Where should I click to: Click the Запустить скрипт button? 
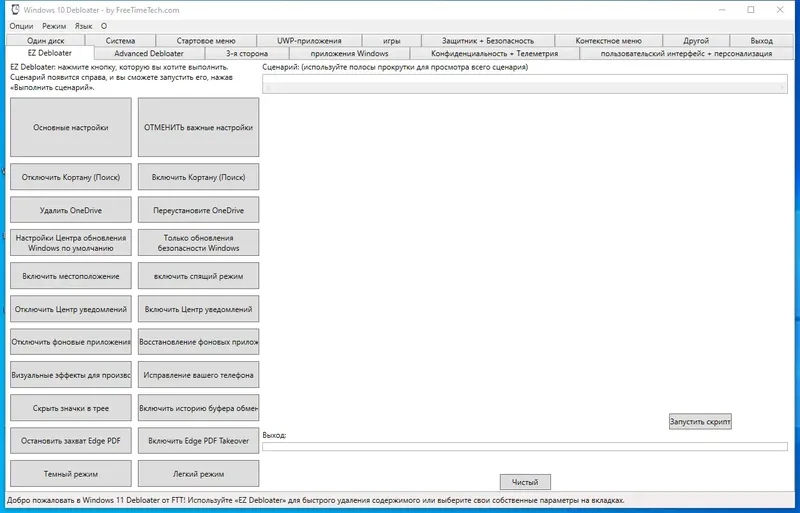[700, 421]
